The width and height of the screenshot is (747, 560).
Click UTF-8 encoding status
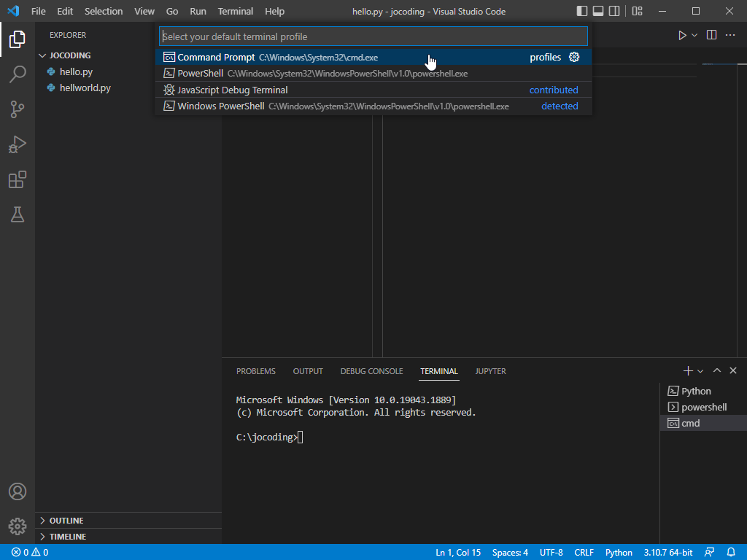pos(551,553)
